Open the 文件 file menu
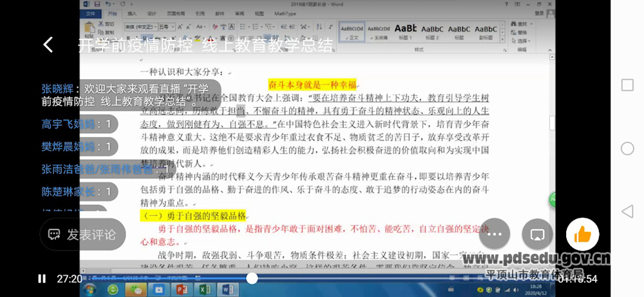This screenshot has width=644, height=297. (91, 13)
